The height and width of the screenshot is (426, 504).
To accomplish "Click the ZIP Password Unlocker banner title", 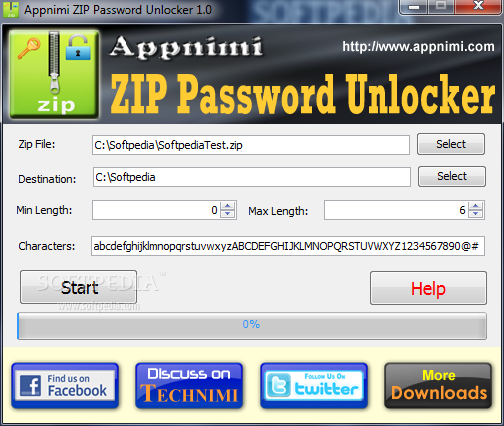I will [303, 94].
